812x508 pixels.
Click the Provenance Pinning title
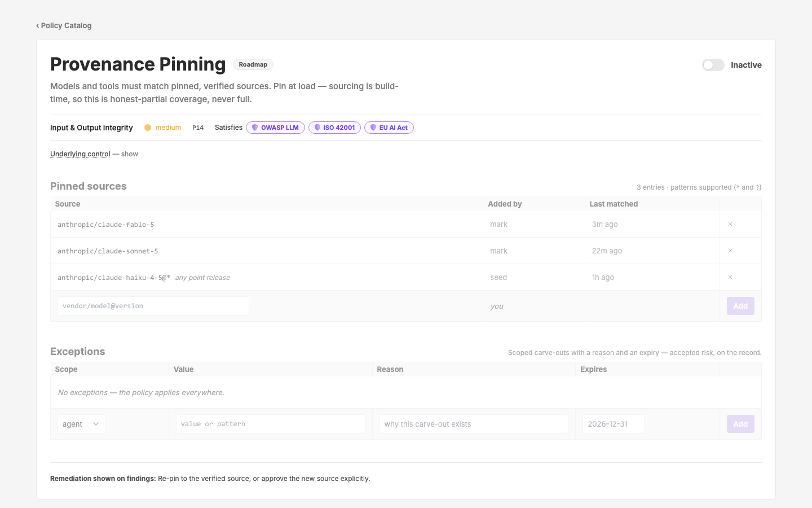pyautogui.click(x=138, y=64)
